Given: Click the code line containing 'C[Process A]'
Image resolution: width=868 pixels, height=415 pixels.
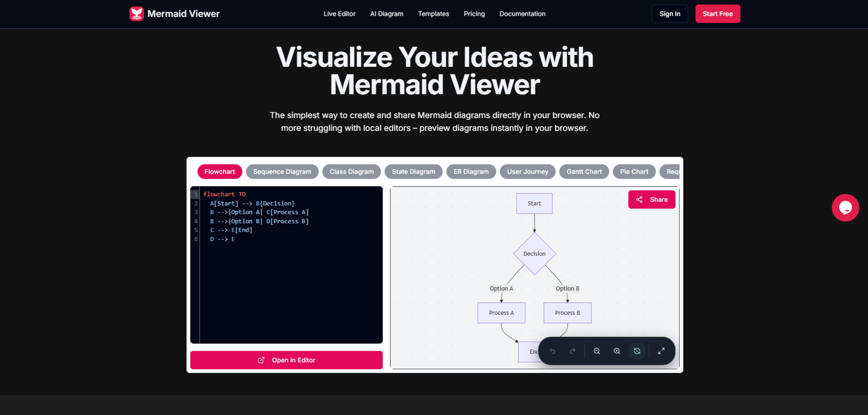Looking at the screenshot, I should [259, 212].
